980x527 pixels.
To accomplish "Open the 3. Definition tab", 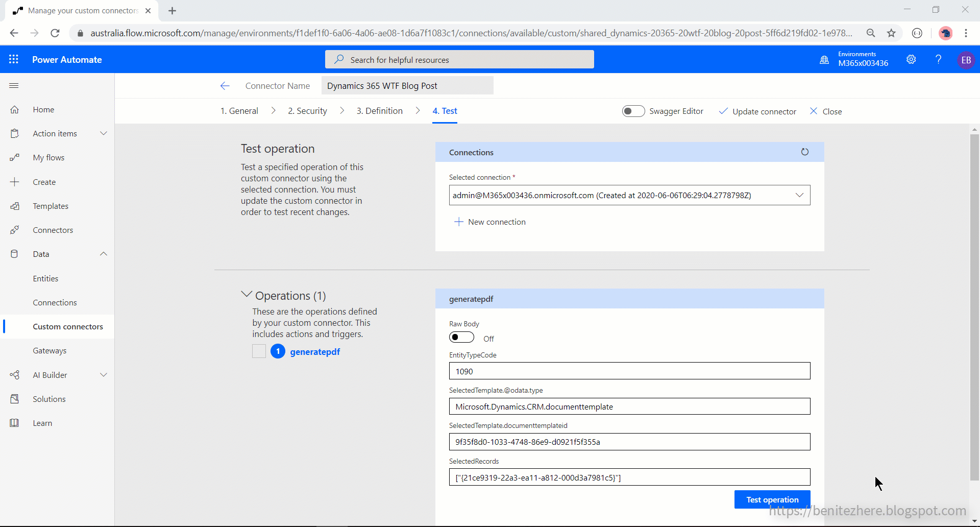I will point(379,110).
